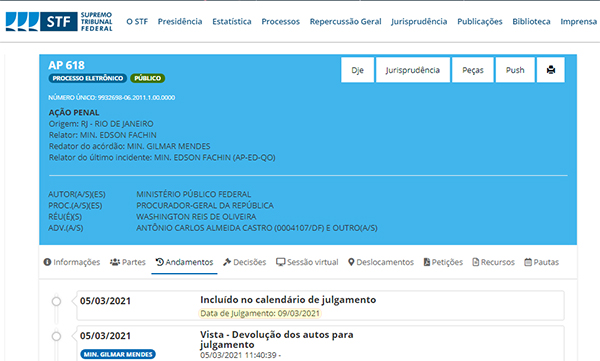Click the Push button

tap(515, 70)
